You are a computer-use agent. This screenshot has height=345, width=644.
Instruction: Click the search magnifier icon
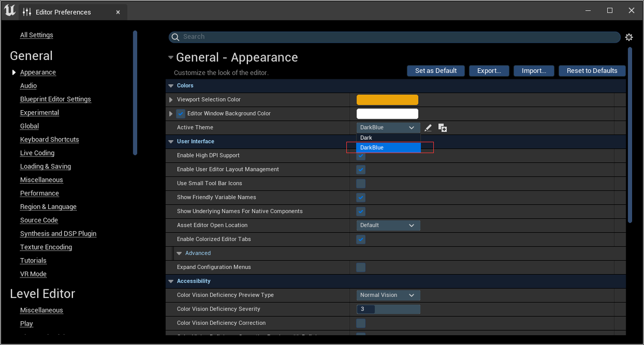coord(175,37)
